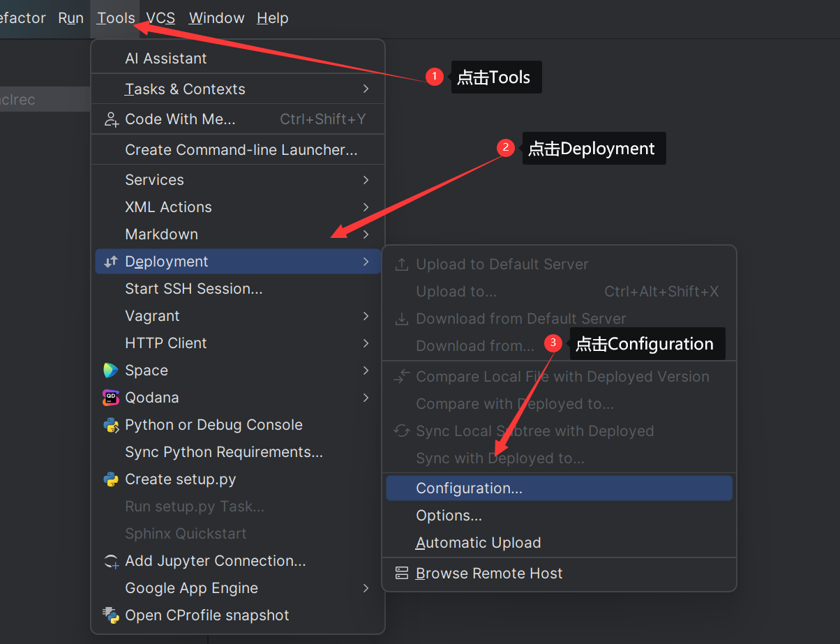This screenshot has height=644, width=840.
Task: Click the Code With Me icon
Action: 111,119
